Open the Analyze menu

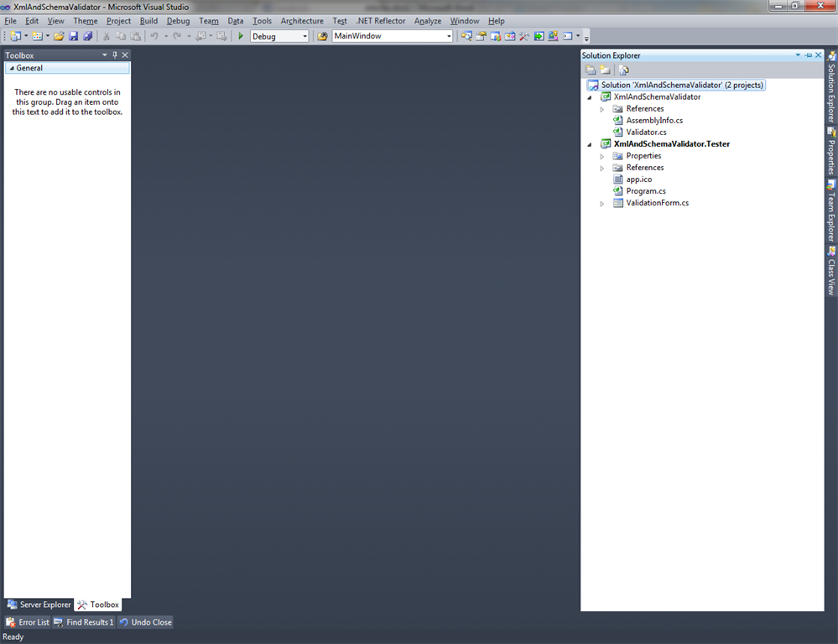click(x=428, y=21)
